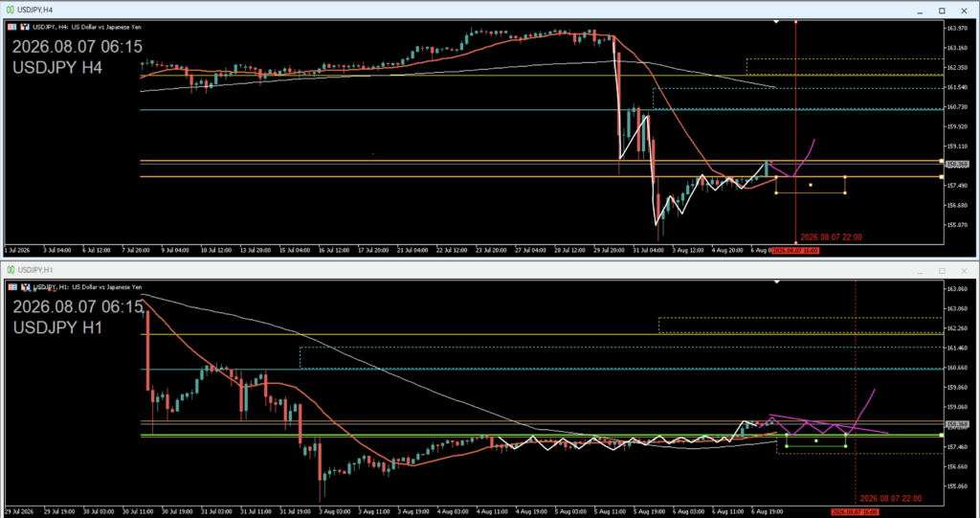
Task: Click the 160.660 price scale label
Action: tap(957, 368)
